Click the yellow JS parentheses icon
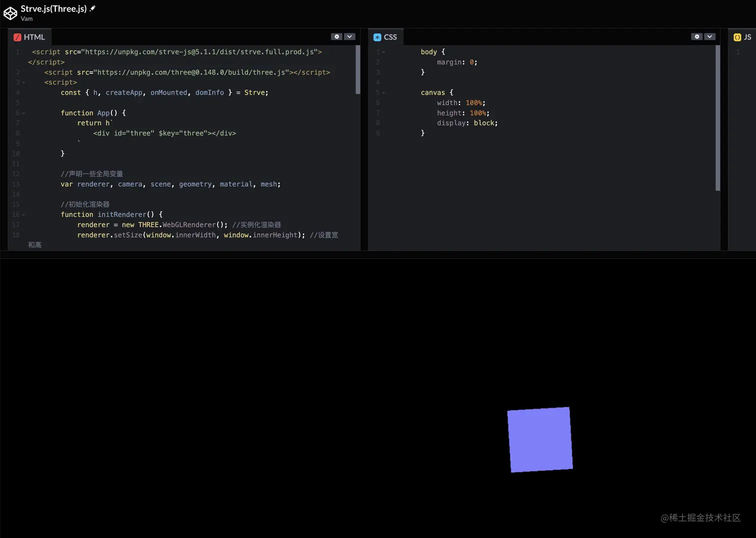Viewport: 756px width, 538px height. click(x=737, y=37)
